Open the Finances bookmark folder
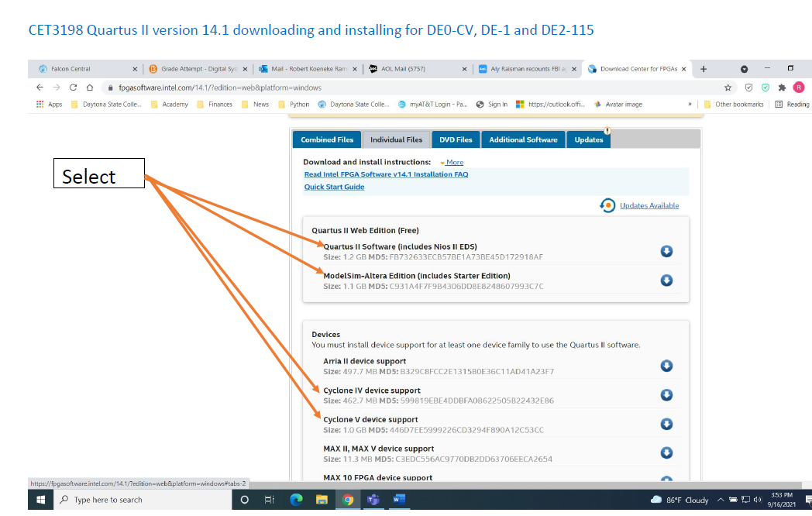The width and height of the screenshot is (812, 516). pos(215,104)
